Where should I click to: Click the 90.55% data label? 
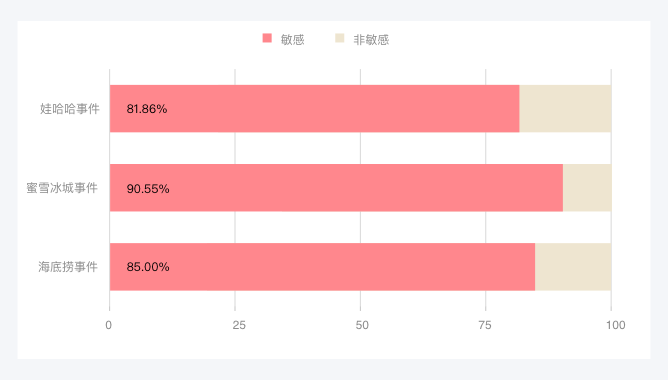pyautogui.click(x=148, y=189)
